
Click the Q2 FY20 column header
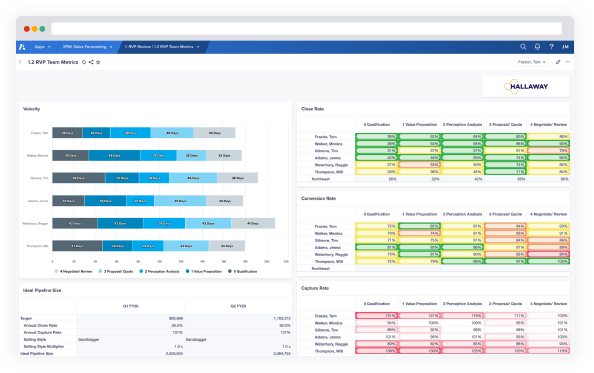coord(238,306)
